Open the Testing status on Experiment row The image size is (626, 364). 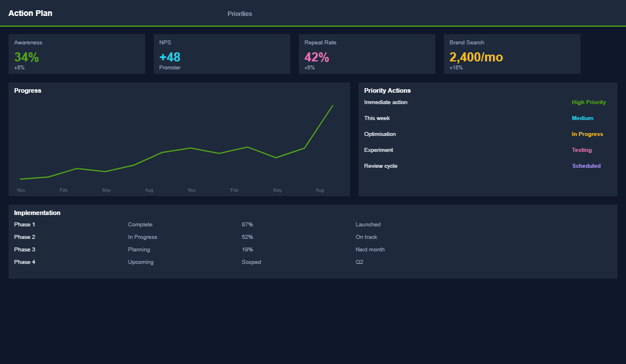pos(582,150)
